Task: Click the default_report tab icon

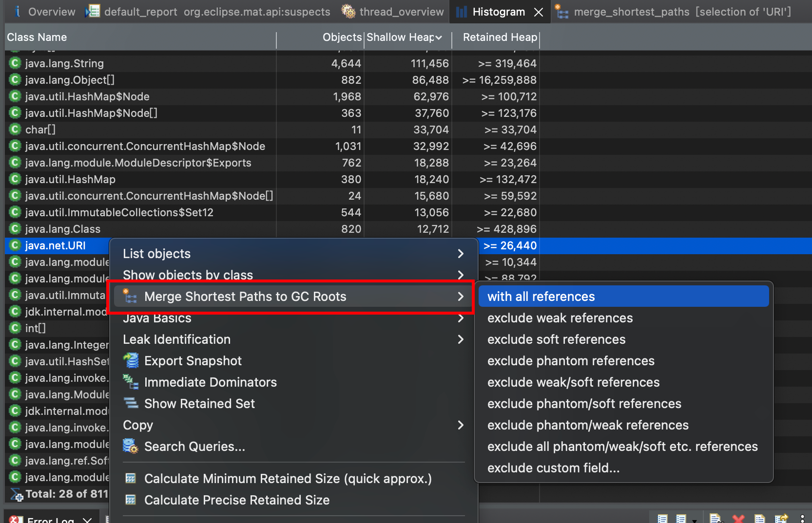Action: click(93, 12)
